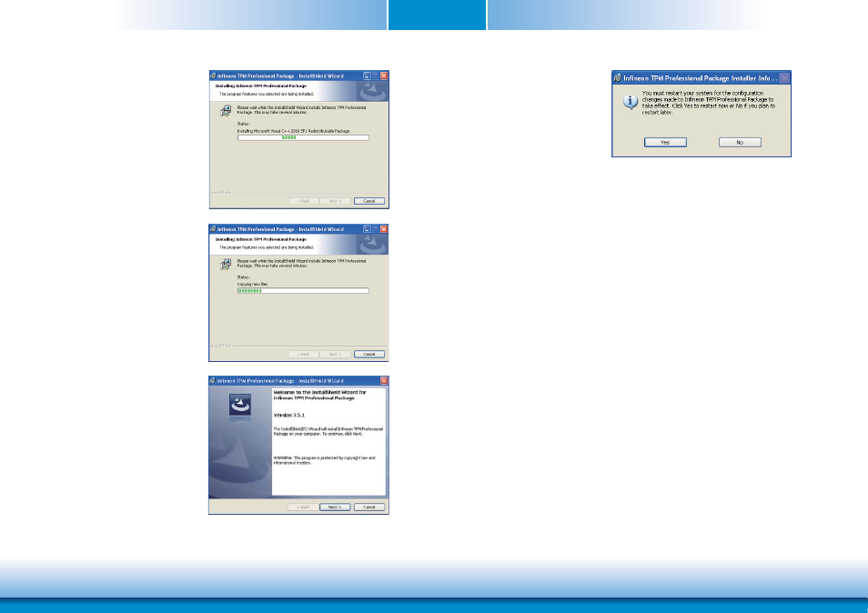Close the Installer Info restart dialog
868x613 pixels.
click(x=784, y=78)
